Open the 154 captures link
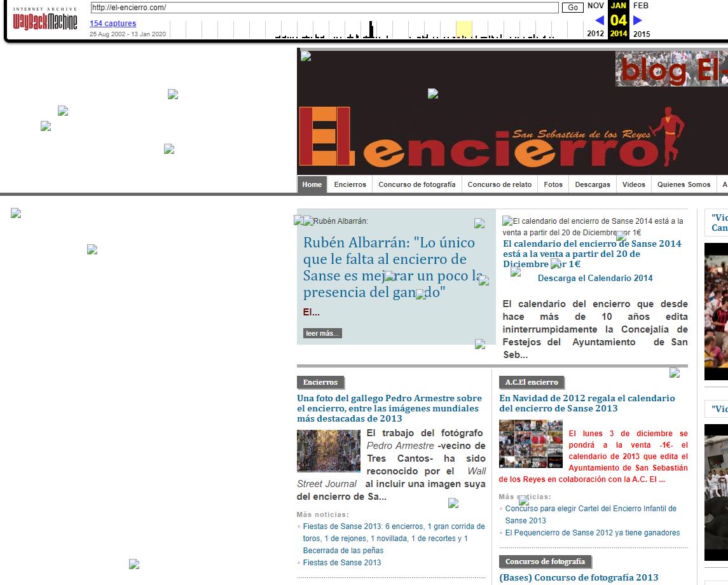 pyautogui.click(x=113, y=24)
